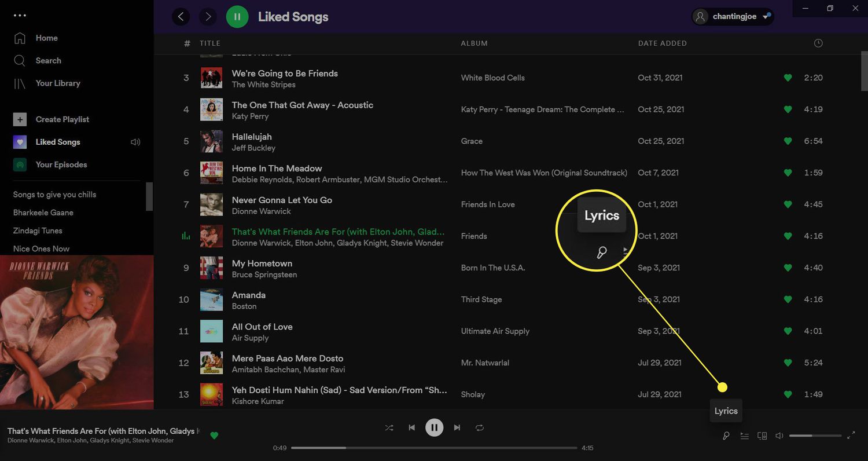868x461 pixels.
Task: Unlike The One That Got Away
Action: click(x=788, y=109)
